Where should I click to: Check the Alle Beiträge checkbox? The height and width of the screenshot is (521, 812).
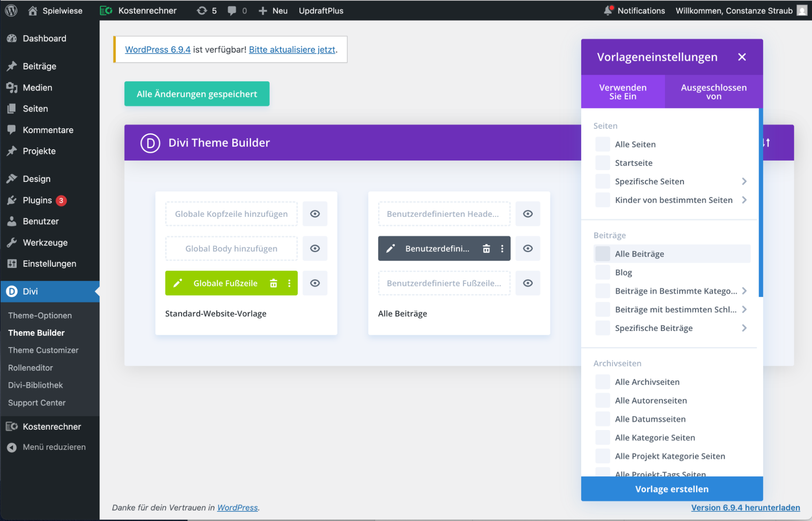click(x=602, y=254)
